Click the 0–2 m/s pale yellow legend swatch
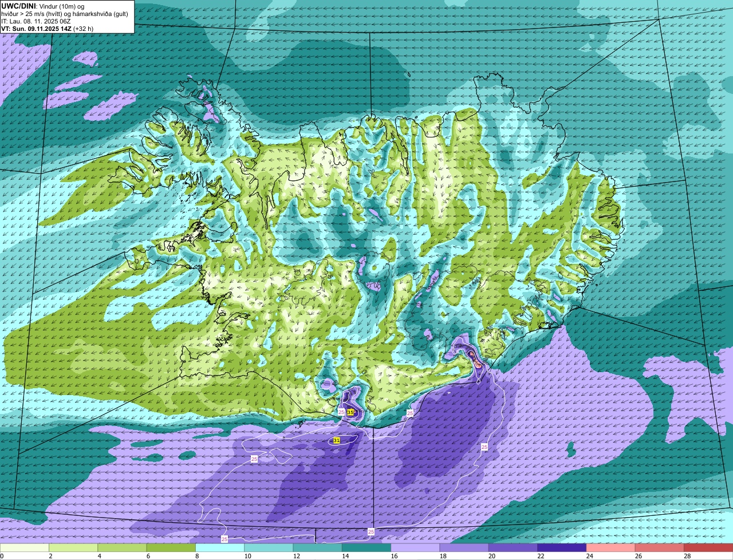733x560 pixels. pyautogui.click(x=25, y=548)
